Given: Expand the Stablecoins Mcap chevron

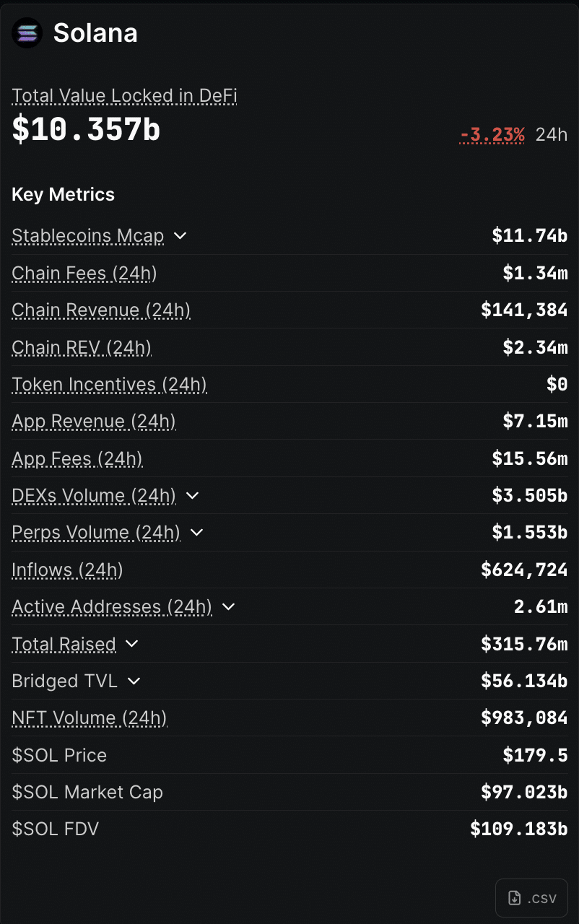Looking at the screenshot, I should point(180,236).
